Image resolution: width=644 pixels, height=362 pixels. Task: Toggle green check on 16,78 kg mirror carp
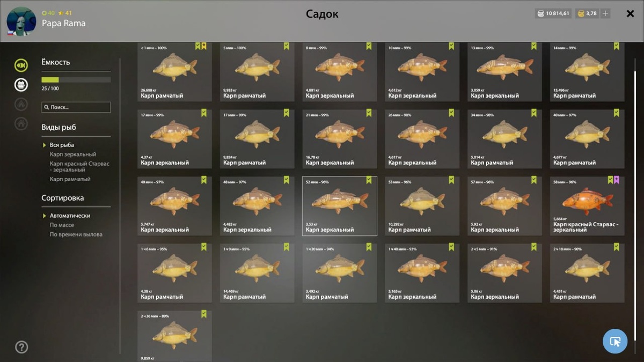369,113
